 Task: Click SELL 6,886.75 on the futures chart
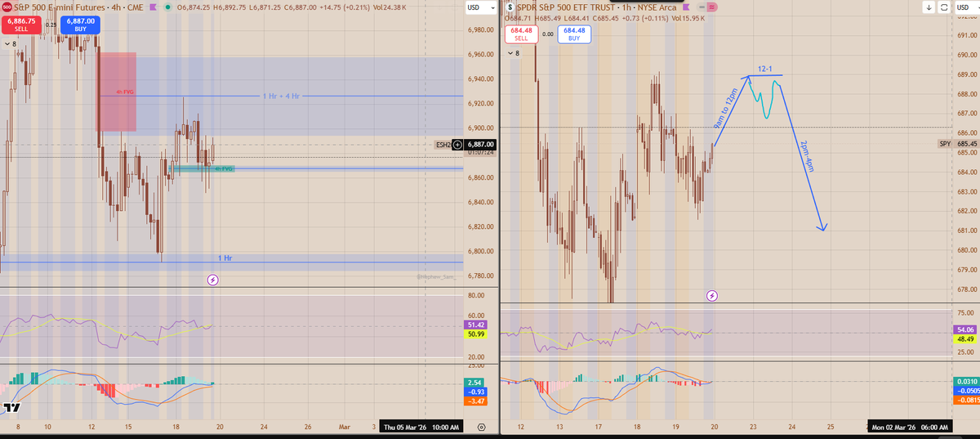tap(20, 24)
